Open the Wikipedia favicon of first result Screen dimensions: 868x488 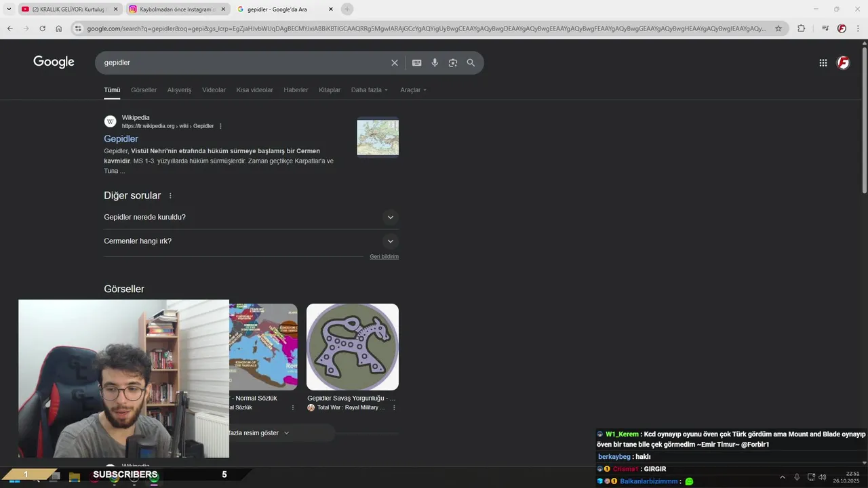pos(110,121)
